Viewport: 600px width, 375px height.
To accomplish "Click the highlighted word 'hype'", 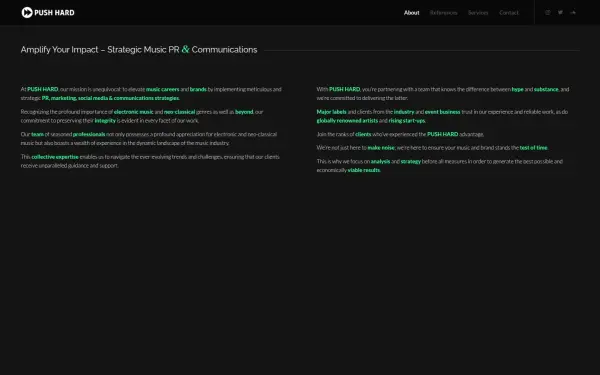I will click(x=517, y=89).
